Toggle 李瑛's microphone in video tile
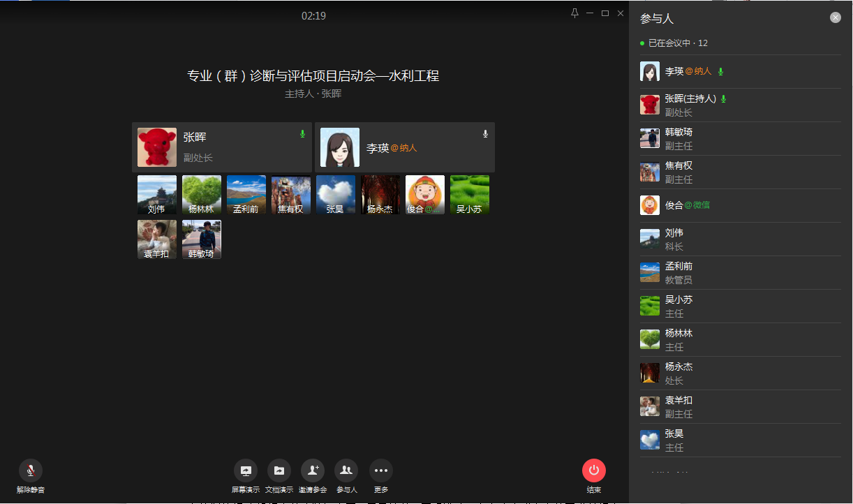 point(485,134)
